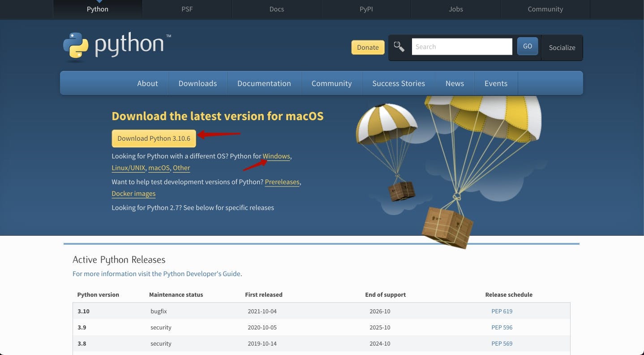644x355 pixels.
Task: Open the PEP 619 release schedule
Action: (x=502, y=311)
